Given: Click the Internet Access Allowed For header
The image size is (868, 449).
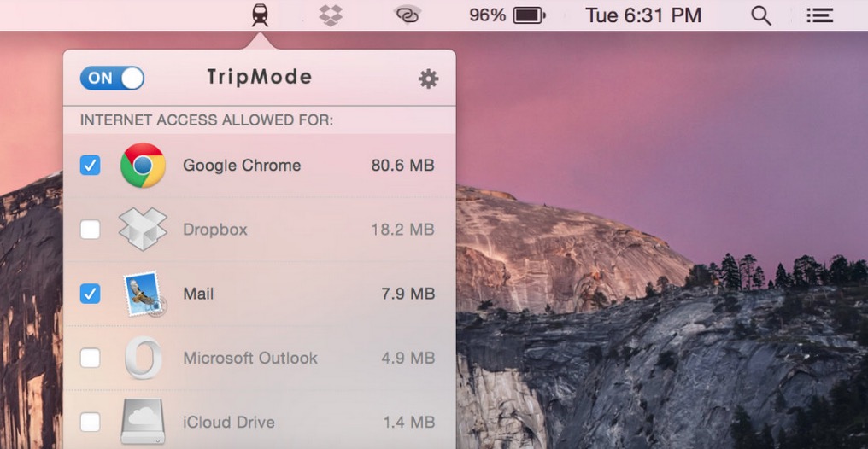Looking at the screenshot, I should (207, 120).
